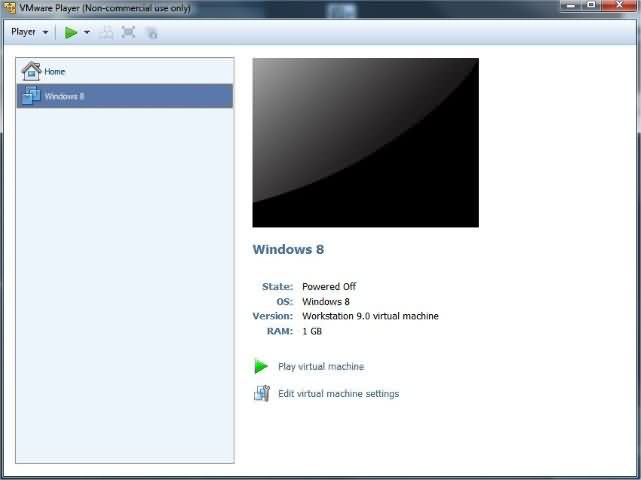Select Home in the library list
641x480 pixels.
[125, 72]
